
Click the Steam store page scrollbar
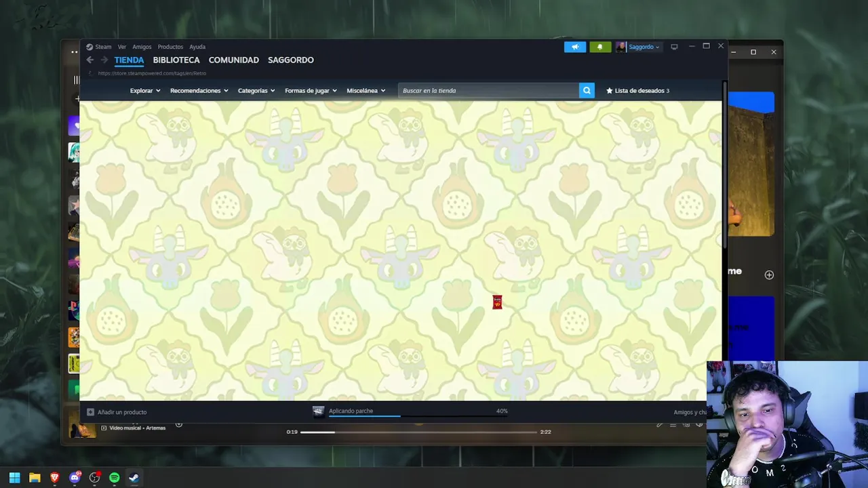[725, 166]
